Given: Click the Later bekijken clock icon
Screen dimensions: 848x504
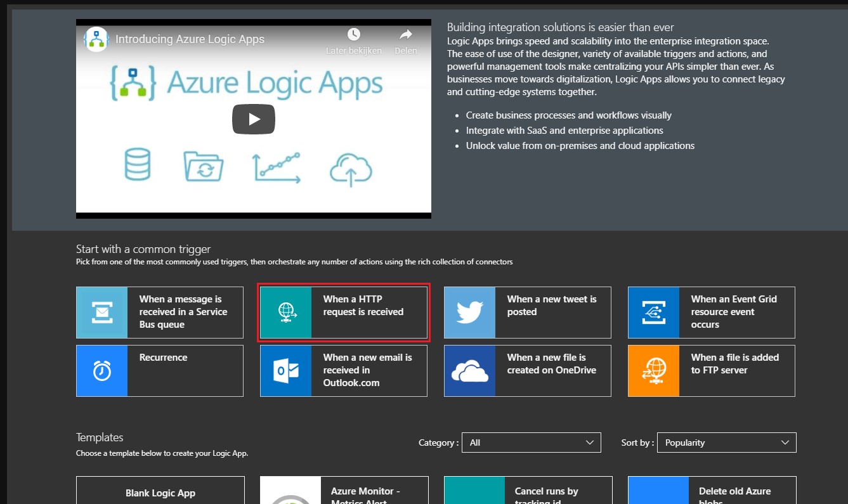Looking at the screenshot, I should (x=353, y=34).
